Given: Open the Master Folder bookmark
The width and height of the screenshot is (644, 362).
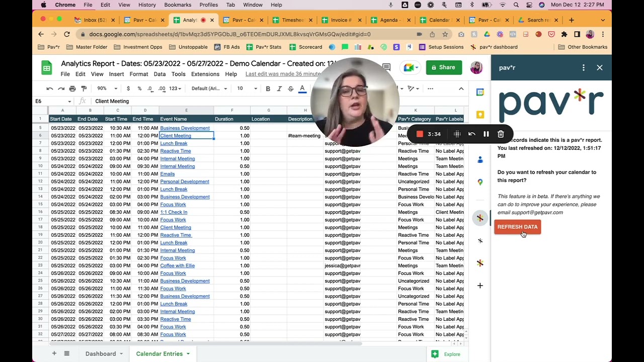Looking at the screenshot, I should pos(87,47).
